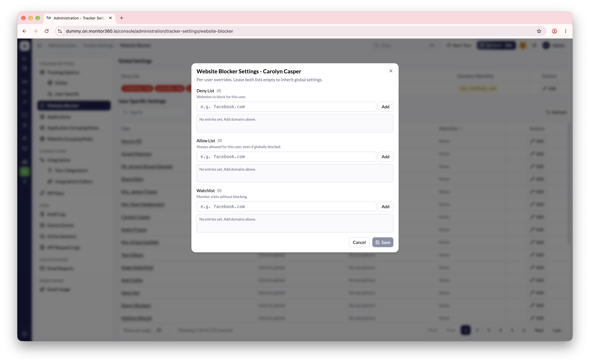Open the Chrome three-dot menu
Screen dimensions: 590x364
(565, 31)
